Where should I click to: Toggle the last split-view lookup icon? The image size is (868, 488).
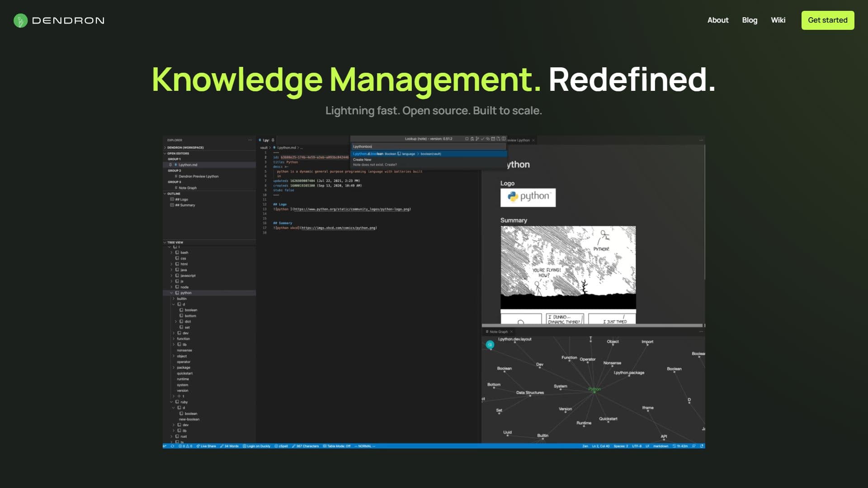pos(504,139)
